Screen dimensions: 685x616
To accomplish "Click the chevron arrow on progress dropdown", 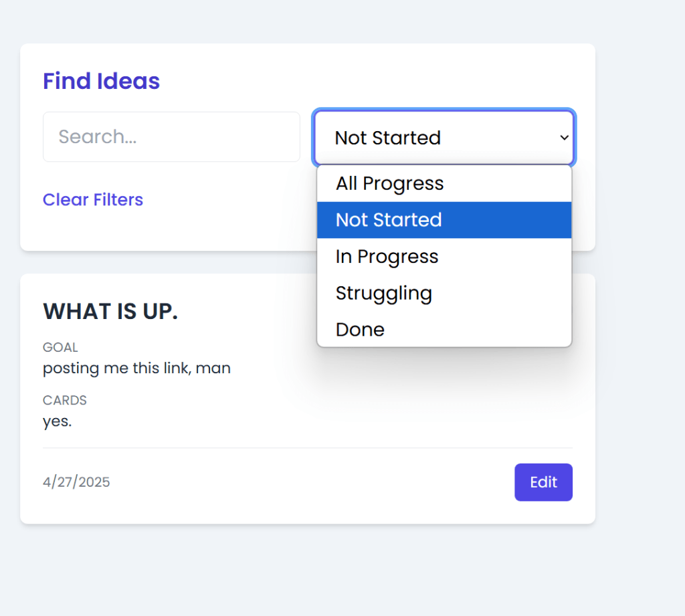I will click(x=564, y=138).
